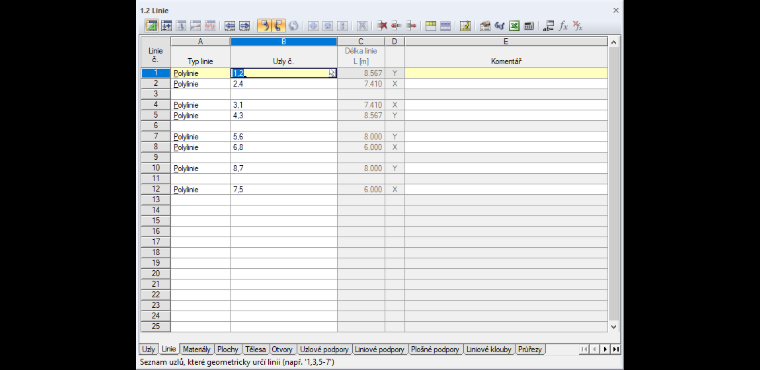
Task: Click cell with nodes '6,8'
Action: tap(284, 147)
